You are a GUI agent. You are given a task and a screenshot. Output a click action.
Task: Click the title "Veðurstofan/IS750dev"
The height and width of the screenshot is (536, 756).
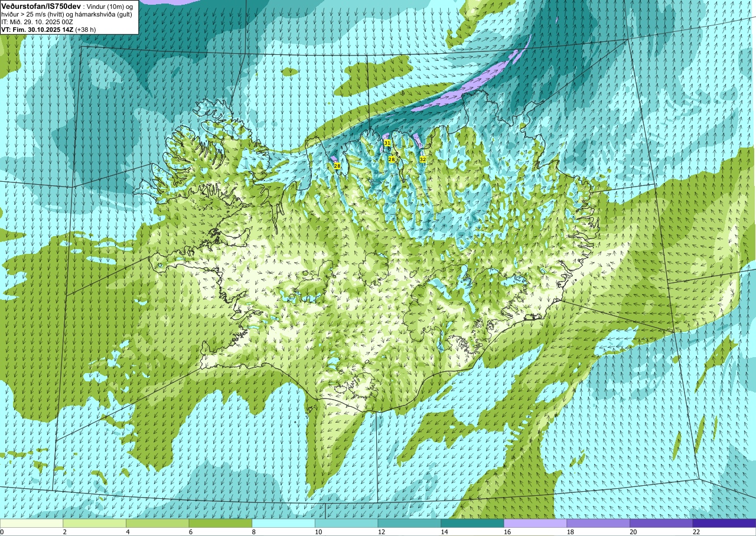pos(41,6)
